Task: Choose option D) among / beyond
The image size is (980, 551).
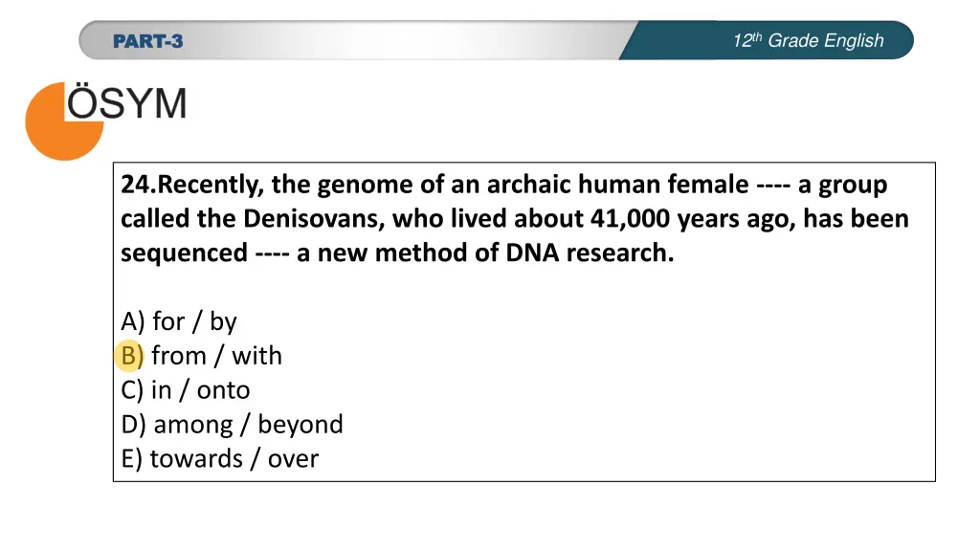Action: pos(232,425)
